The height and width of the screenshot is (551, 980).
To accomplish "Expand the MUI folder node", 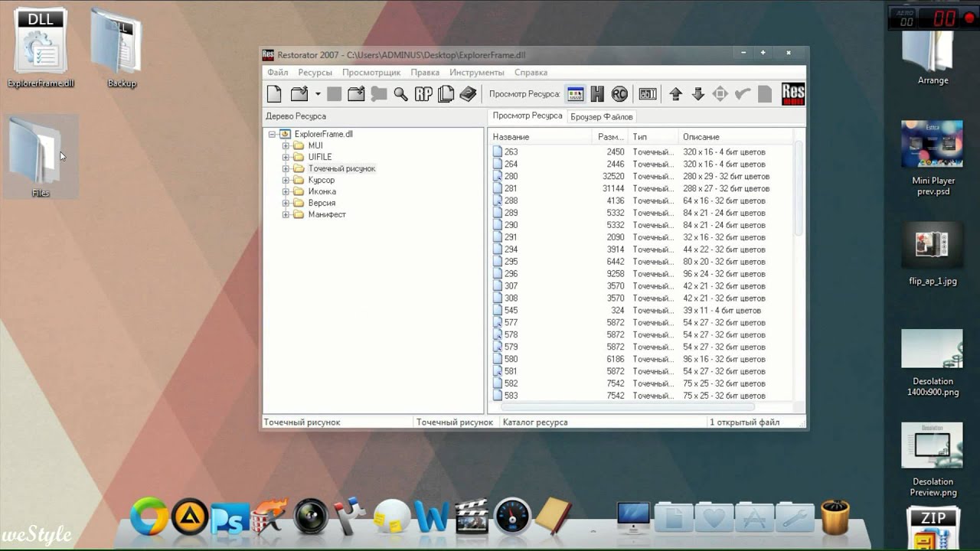I will 286,145.
